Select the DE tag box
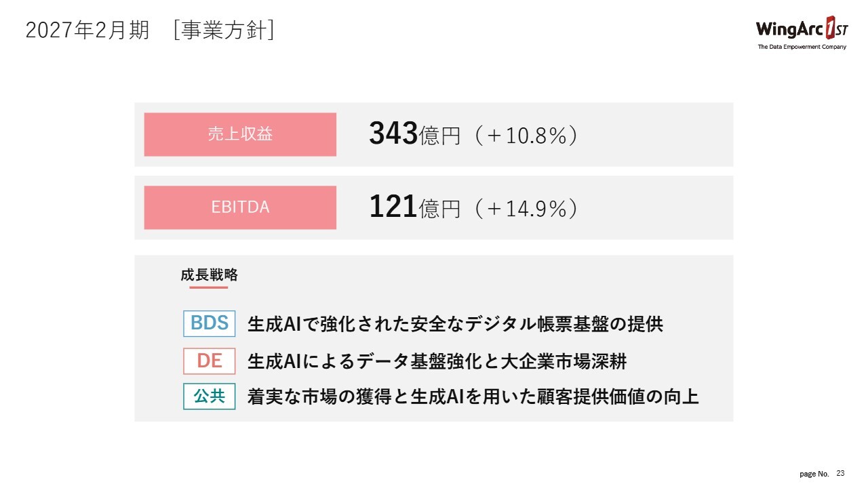 click(x=209, y=361)
